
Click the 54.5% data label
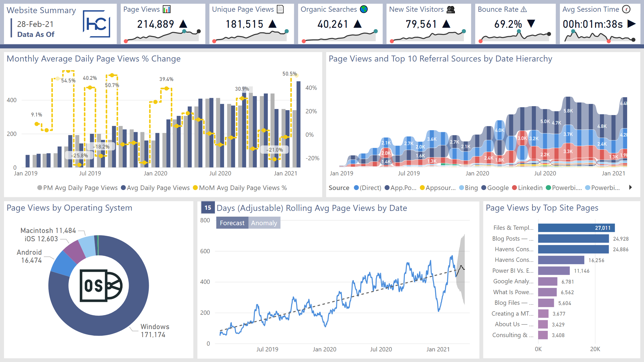coord(68,81)
